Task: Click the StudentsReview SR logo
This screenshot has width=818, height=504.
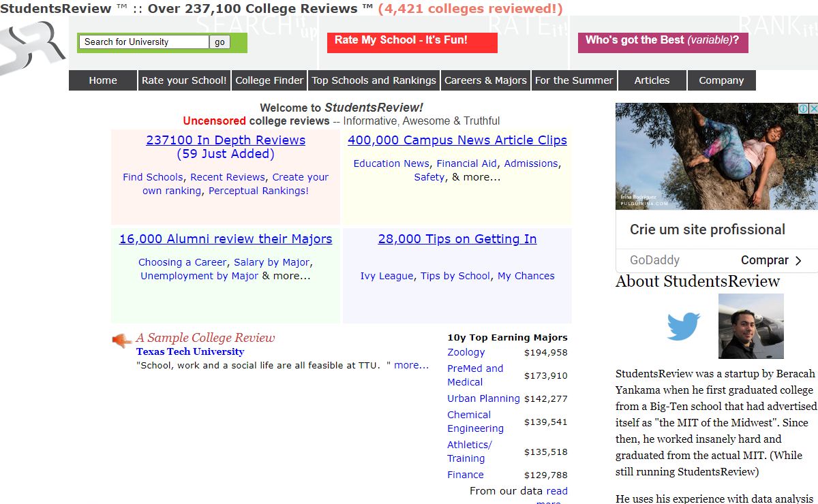Action: [x=33, y=48]
